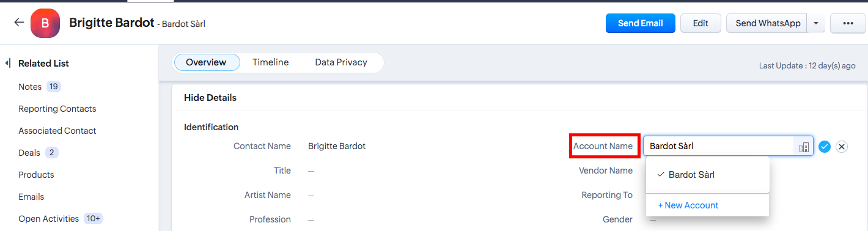Collapse the Related List sidebar arrow
This screenshot has height=231, width=868.
[8, 63]
